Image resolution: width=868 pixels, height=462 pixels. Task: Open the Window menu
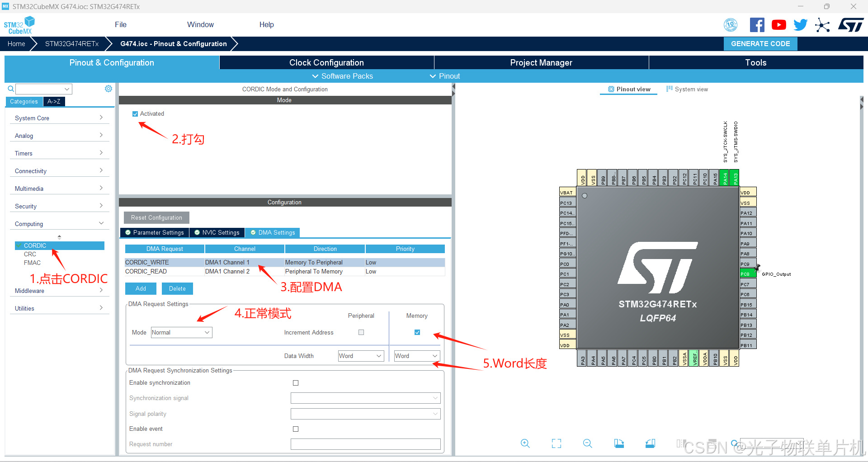click(201, 24)
